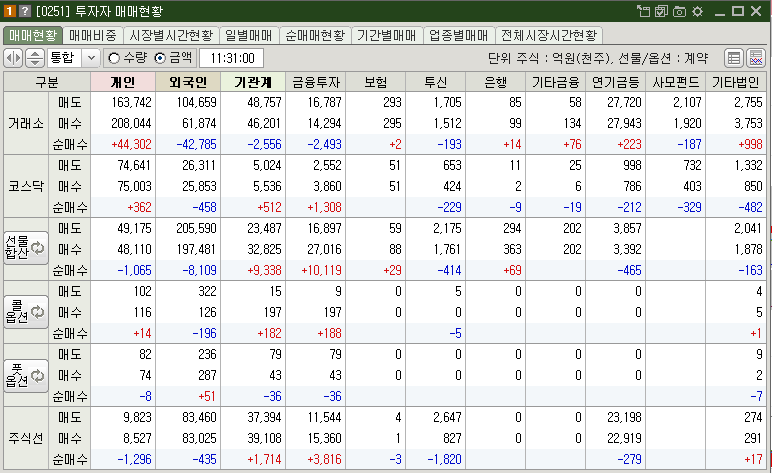772x473 pixels.
Task: Switch to the 매매현황 tab
Action: [x=33, y=35]
